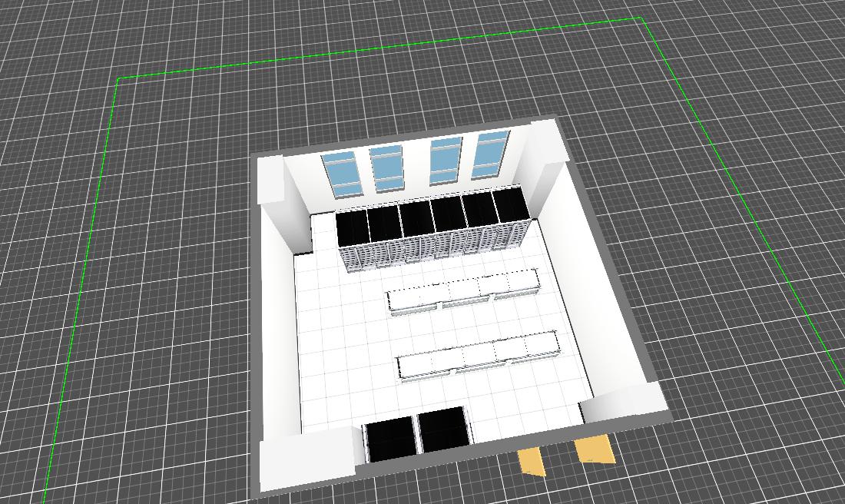Click the left black cabinet near front wall
This screenshot has width=845, height=504.
click(390, 439)
